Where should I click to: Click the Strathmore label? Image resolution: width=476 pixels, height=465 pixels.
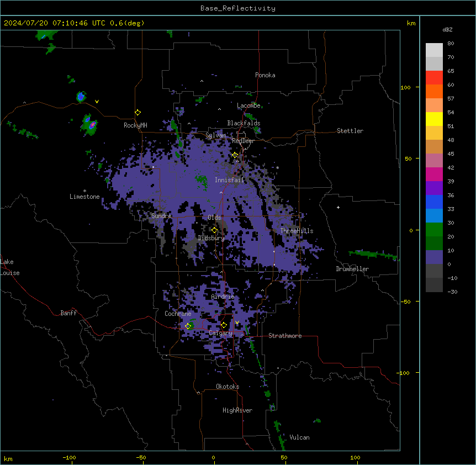pyautogui.click(x=285, y=336)
